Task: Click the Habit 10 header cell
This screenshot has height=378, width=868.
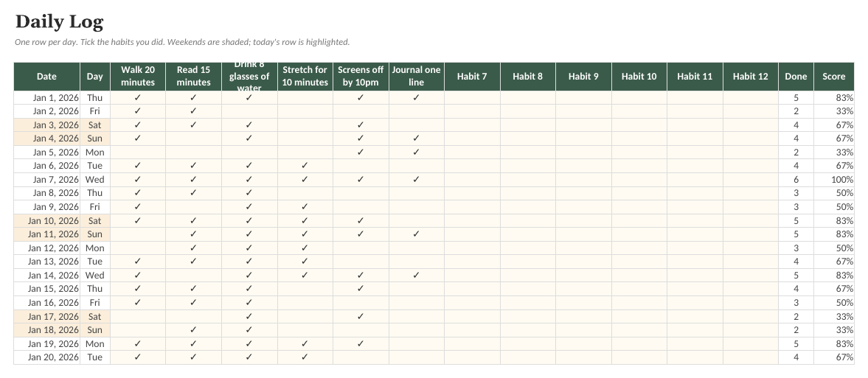Action: [639, 77]
